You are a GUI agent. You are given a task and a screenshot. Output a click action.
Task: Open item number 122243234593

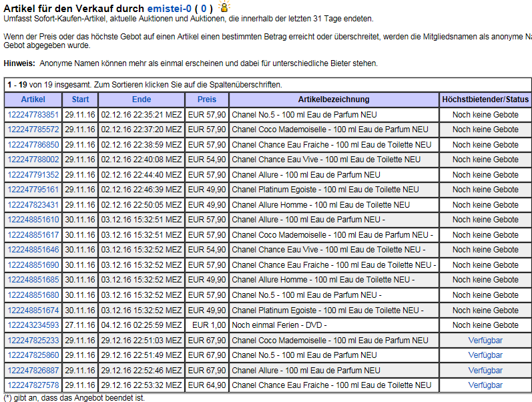coord(33,325)
